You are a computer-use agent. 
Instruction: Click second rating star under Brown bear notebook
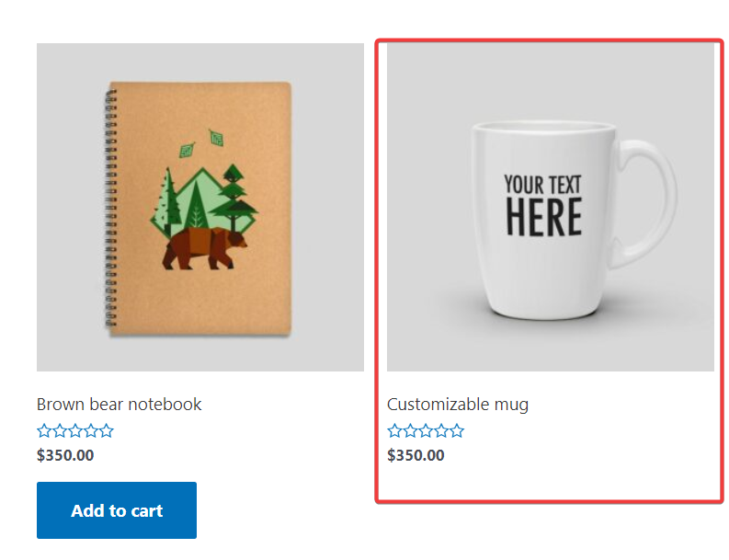tap(60, 430)
